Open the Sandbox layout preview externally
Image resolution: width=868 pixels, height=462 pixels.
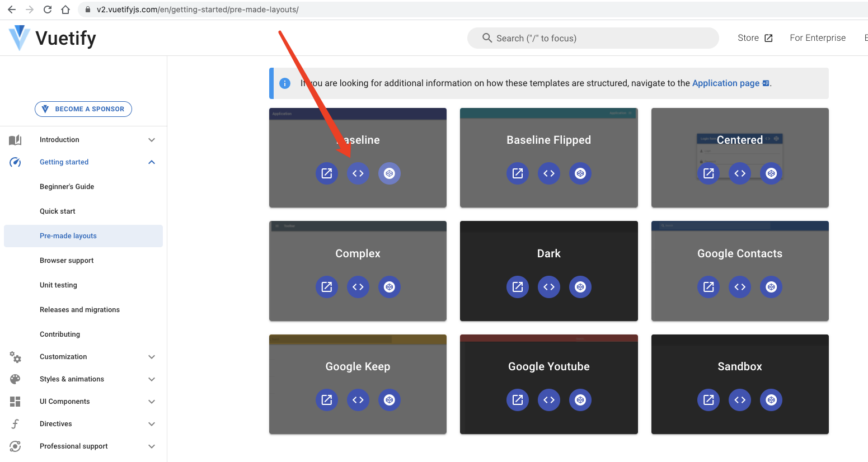(709, 400)
